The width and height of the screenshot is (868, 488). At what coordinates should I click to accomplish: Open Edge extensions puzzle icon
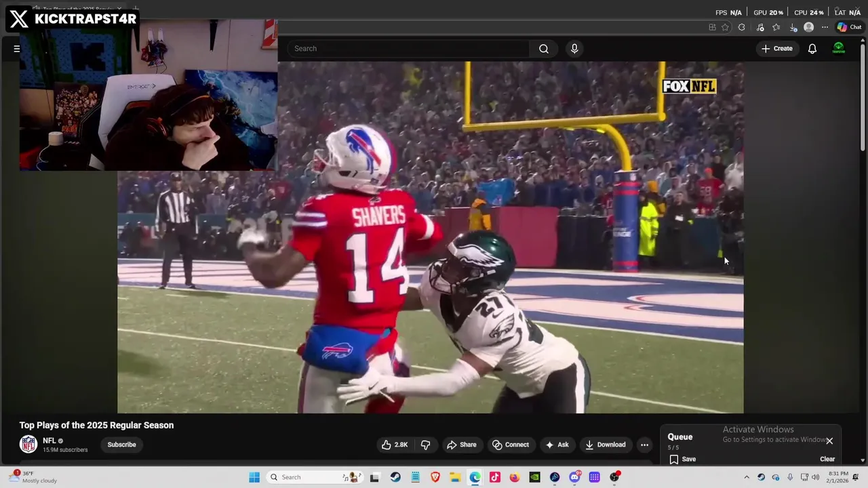click(741, 27)
